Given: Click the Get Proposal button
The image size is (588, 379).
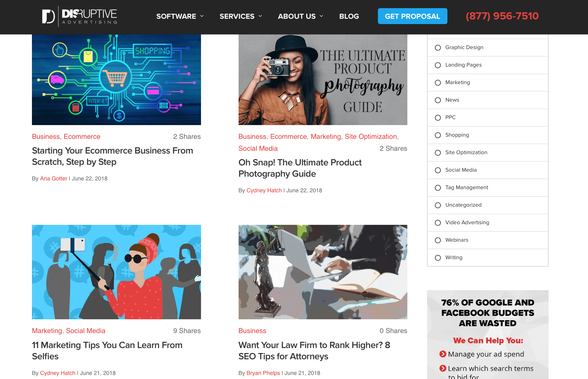Looking at the screenshot, I should coord(412,16).
